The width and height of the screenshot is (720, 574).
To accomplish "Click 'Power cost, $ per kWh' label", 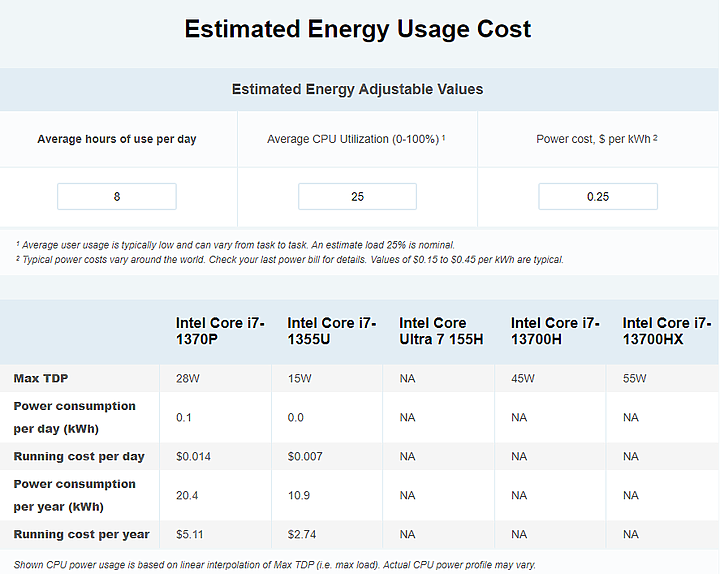I will [596, 139].
